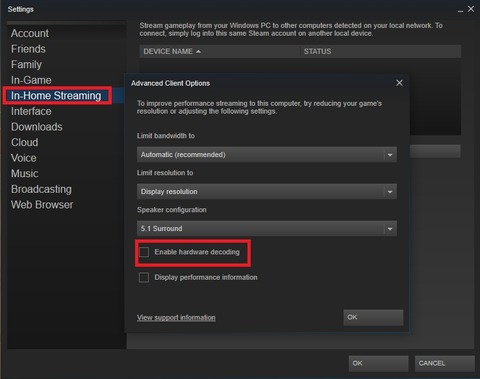Open Music settings
480x379 pixels.
[25, 173]
